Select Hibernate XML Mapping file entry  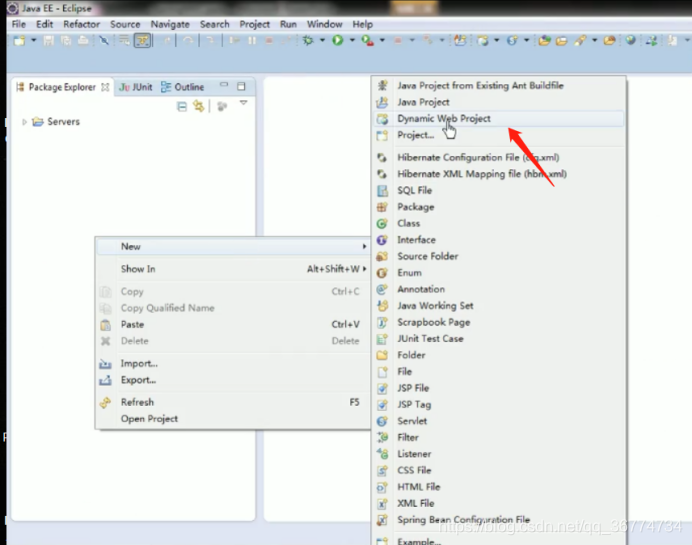[499, 174]
